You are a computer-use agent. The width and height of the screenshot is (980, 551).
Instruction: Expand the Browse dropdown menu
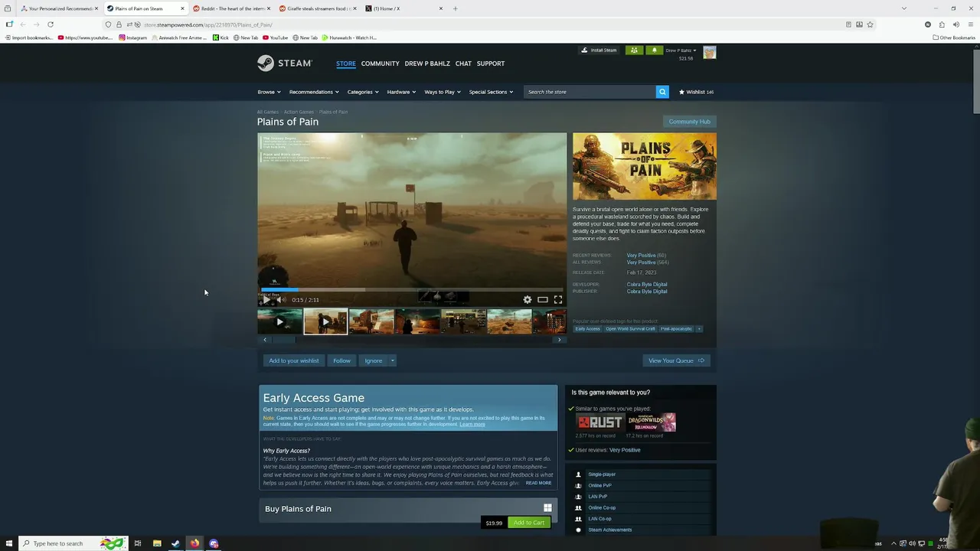[x=269, y=92]
